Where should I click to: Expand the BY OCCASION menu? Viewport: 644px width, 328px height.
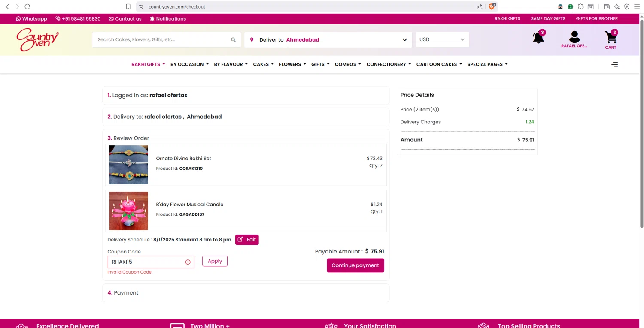tap(189, 64)
